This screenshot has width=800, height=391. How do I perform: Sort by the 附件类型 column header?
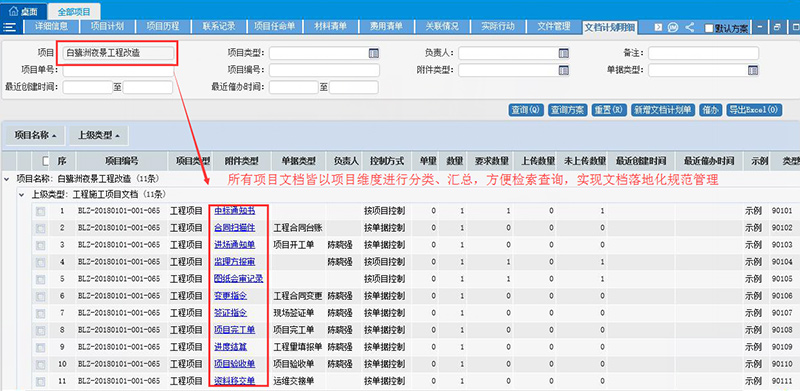click(x=241, y=161)
